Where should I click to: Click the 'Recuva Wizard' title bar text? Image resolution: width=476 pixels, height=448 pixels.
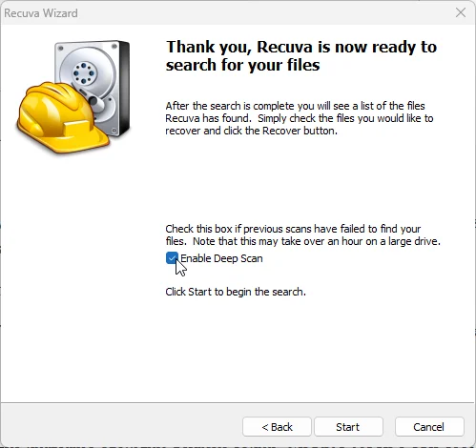pyautogui.click(x=41, y=13)
